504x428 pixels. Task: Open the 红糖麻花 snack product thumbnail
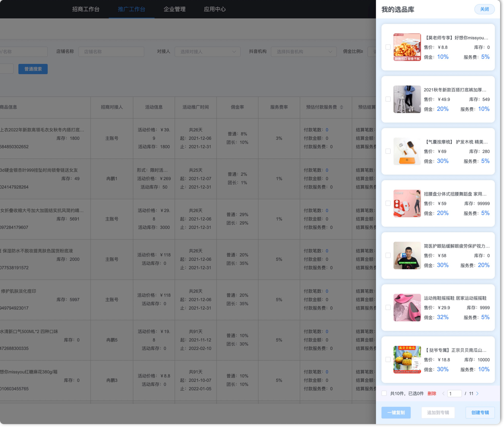click(407, 47)
